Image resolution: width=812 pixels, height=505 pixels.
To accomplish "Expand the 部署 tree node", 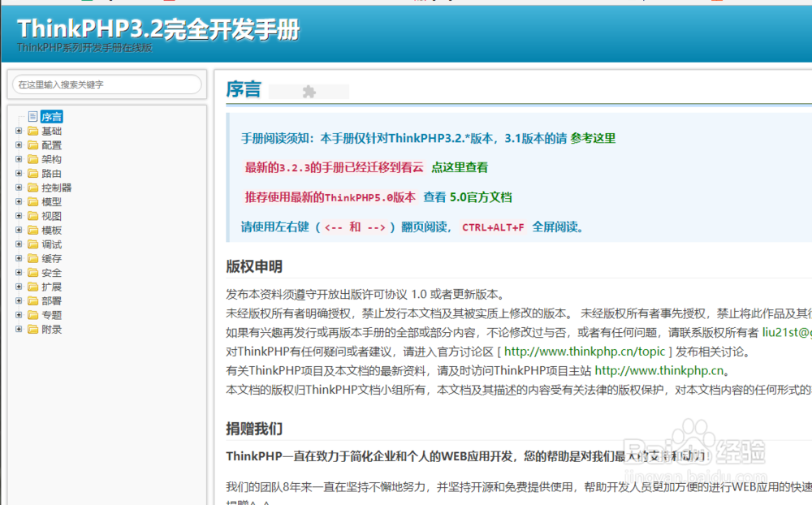I will [x=19, y=300].
